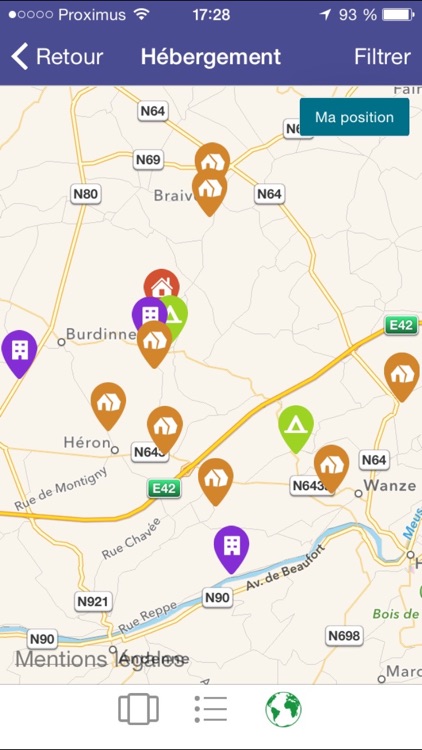The height and width of the screenshot is (750, 422).
Task: Select the green tent pin near Wanze
Action: 296,429
